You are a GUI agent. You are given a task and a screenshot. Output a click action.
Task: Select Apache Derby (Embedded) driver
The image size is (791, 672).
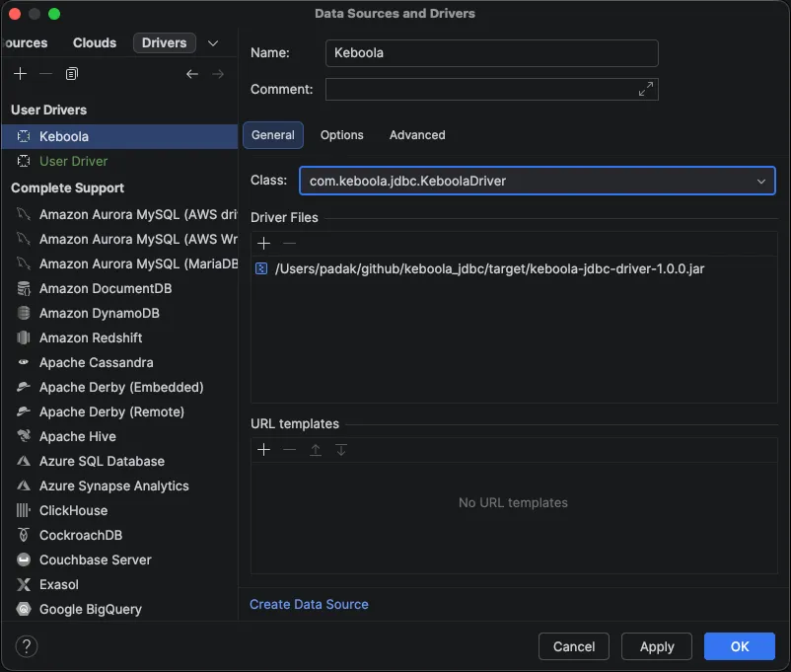click(x=119, y=387)
